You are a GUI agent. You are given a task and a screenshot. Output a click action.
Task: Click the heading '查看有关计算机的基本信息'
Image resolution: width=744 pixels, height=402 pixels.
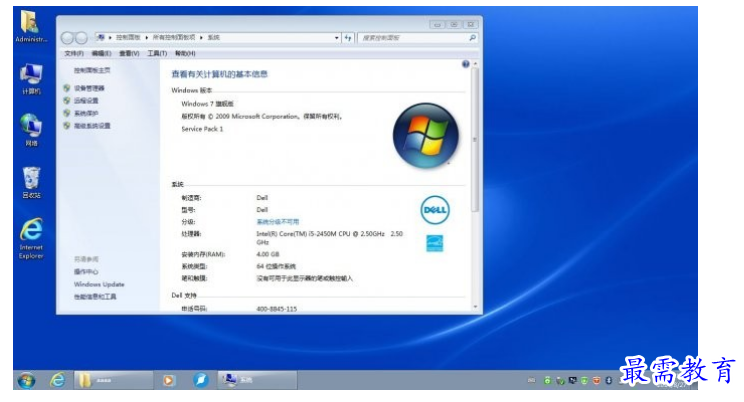point(220,75)
